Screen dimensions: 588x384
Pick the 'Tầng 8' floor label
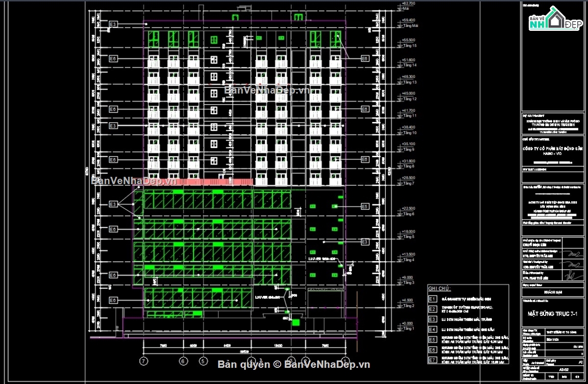tap(408, 167)
